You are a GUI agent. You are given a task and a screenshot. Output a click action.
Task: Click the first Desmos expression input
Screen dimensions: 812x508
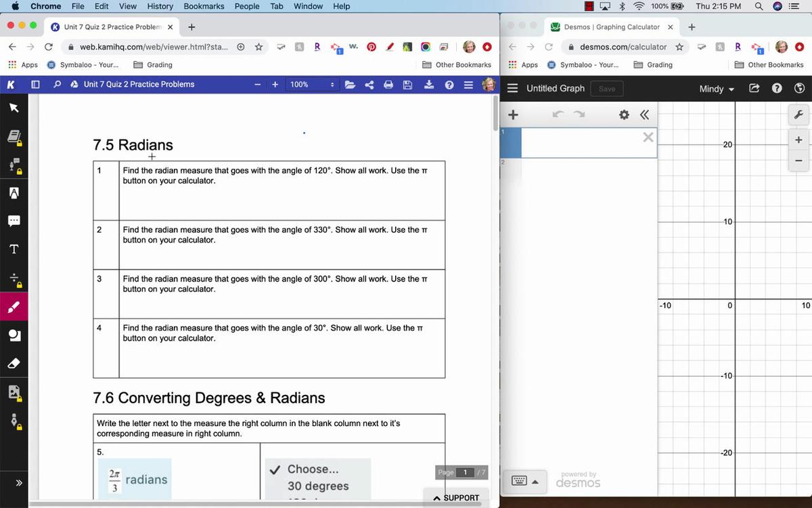[x=581, y=143]
